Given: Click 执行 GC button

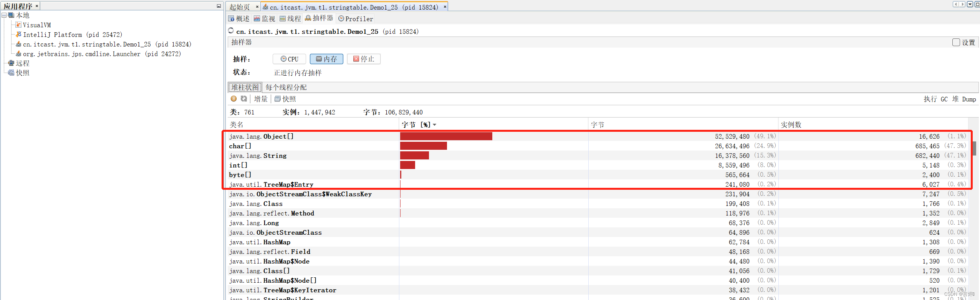Looking at the screenshot, I should click(935, 99).
